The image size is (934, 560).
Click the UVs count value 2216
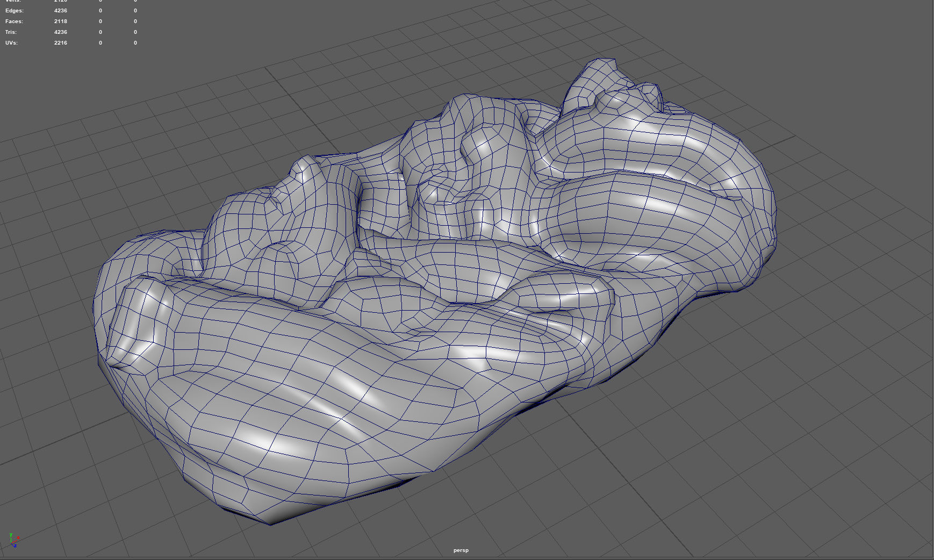click(x=61, y=43)
